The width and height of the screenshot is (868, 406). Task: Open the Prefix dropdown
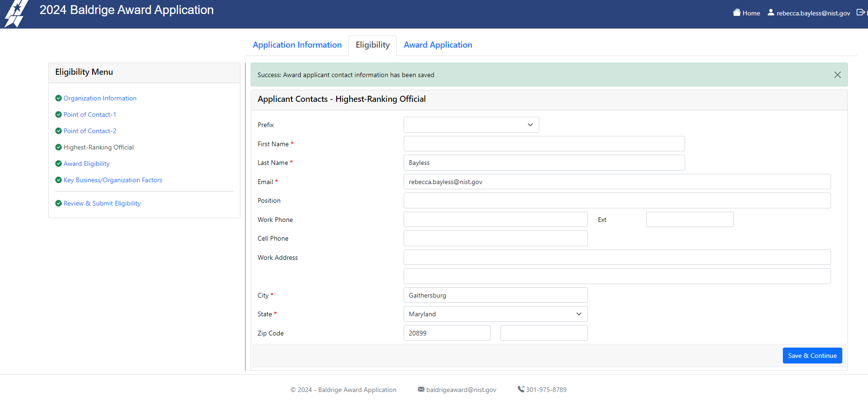coord(471,125)
